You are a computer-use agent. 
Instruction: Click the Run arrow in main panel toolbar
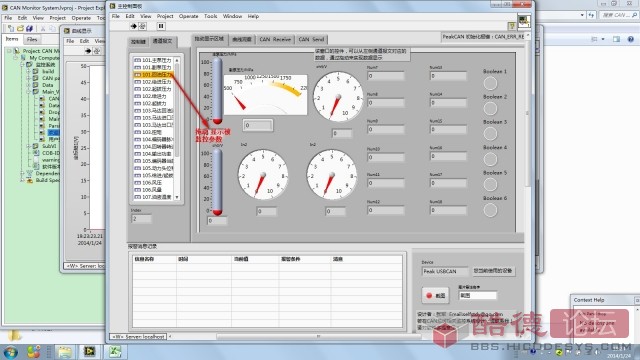[x=133, y=26]
